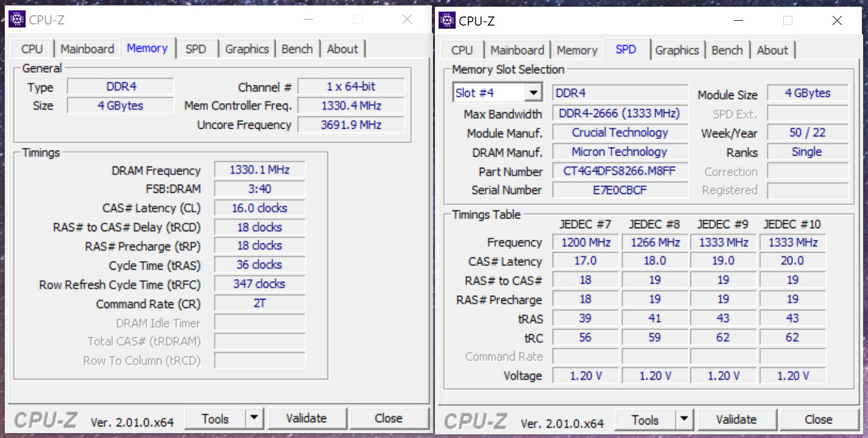Select the Memory tab in the left window
The width and height of the screenshot is (868, 438).
pyautogui.click(x=147, y=48)
